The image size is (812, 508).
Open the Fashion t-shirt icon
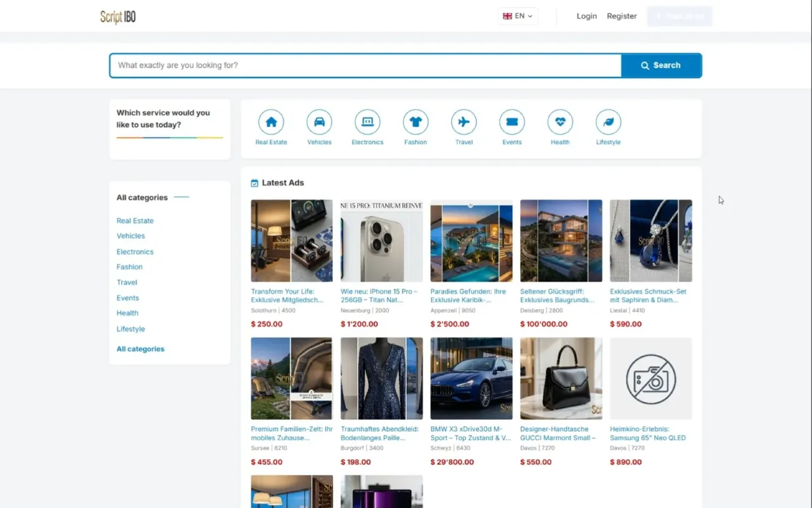[x=416, y=122]
